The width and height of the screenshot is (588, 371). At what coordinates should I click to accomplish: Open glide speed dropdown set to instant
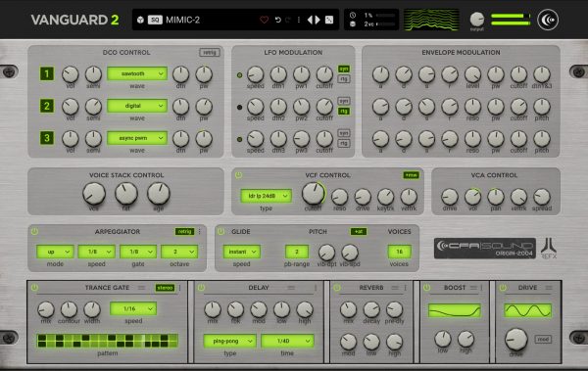[x=241, y=252]
